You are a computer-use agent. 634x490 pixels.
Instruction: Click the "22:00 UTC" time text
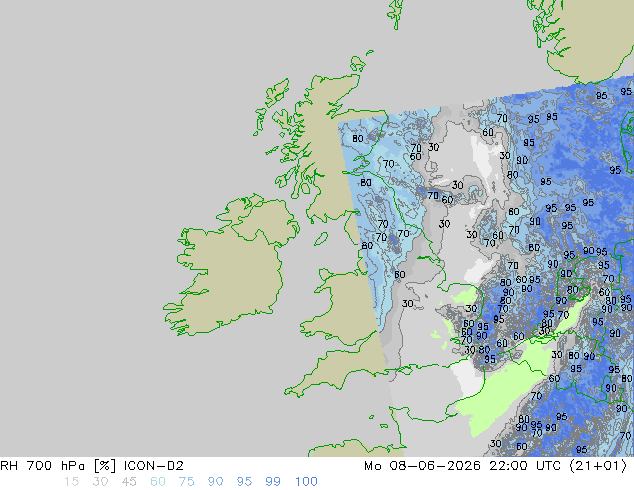click(525, 466)
